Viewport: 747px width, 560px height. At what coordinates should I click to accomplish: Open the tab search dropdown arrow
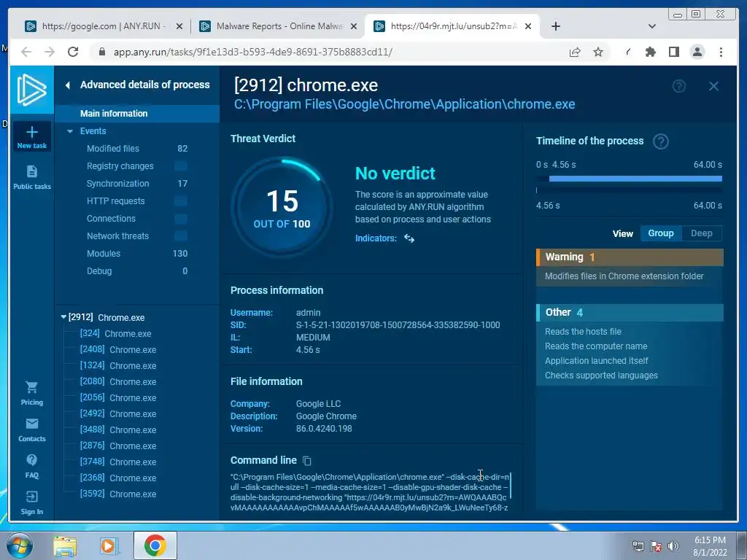pos(652,26)
